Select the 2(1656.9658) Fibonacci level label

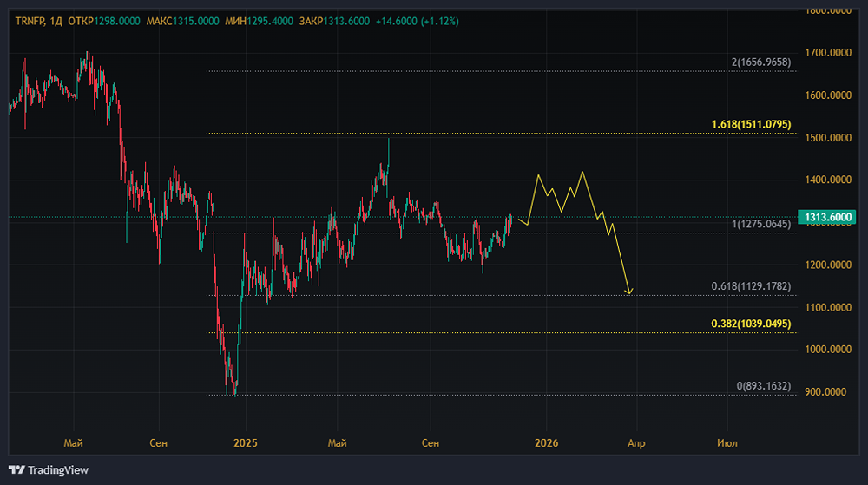click(x=761, y=62)
